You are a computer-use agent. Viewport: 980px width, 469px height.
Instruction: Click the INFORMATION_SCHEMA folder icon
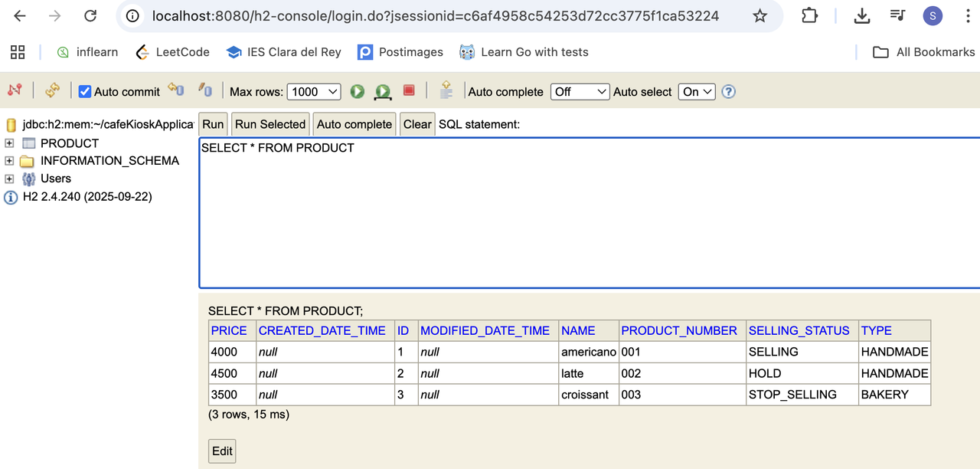pyautogui.click(x=28, y=161)
